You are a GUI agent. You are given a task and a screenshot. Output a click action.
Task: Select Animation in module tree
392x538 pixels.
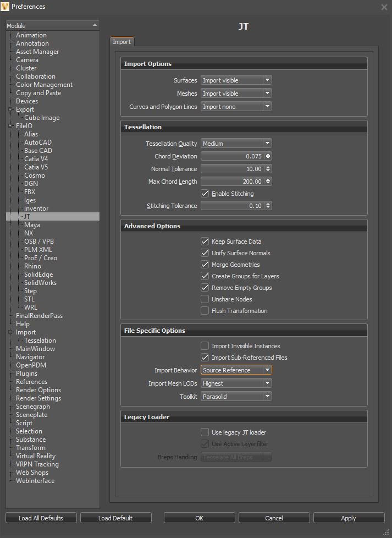[31, 35]
